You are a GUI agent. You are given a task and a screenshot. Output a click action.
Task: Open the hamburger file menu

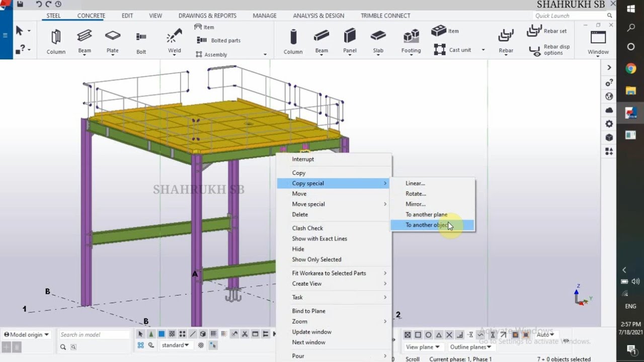click(x=5, y=35)
